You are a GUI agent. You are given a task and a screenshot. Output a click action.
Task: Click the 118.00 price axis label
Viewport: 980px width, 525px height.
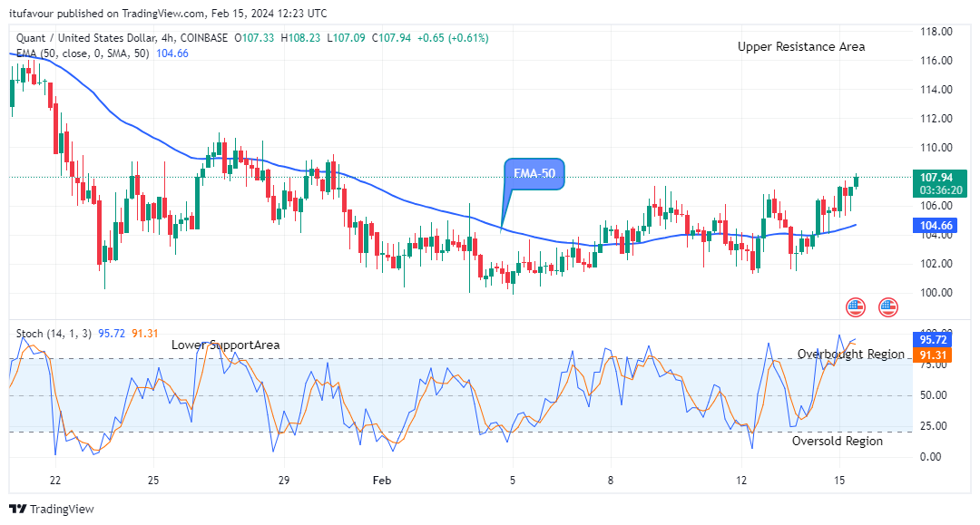[936, 31]
